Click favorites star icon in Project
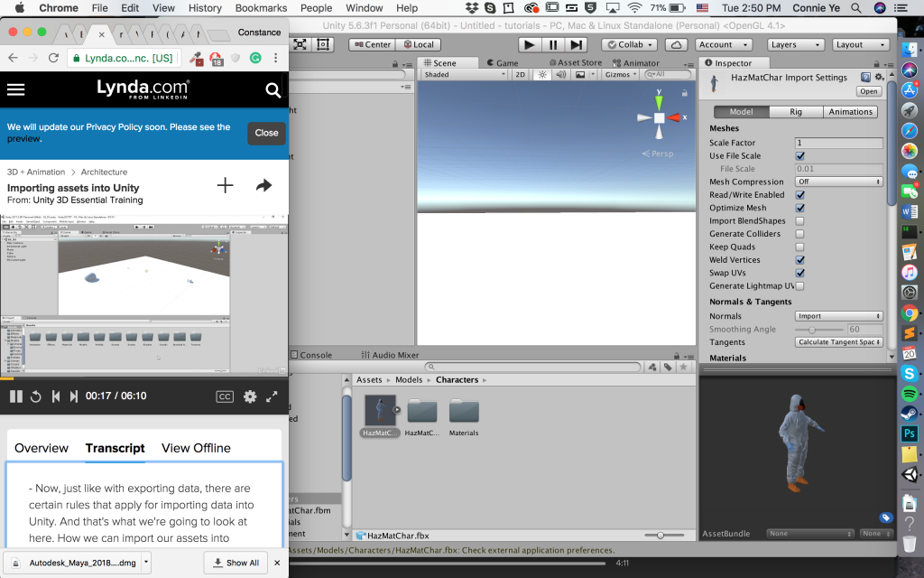The image size is (924, 578). pyautogui.click(x=683, y=367)
